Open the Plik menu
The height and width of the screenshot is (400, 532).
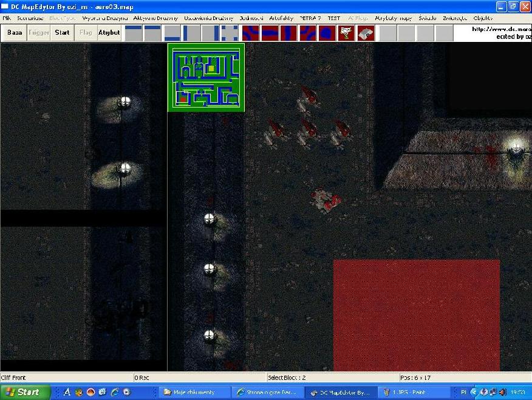click(x=7, y=18)
